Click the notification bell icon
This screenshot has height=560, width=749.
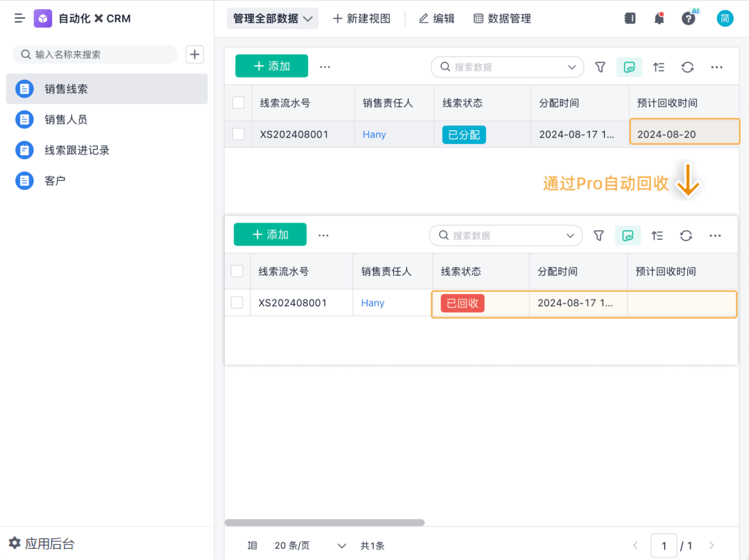pos(659,19)
